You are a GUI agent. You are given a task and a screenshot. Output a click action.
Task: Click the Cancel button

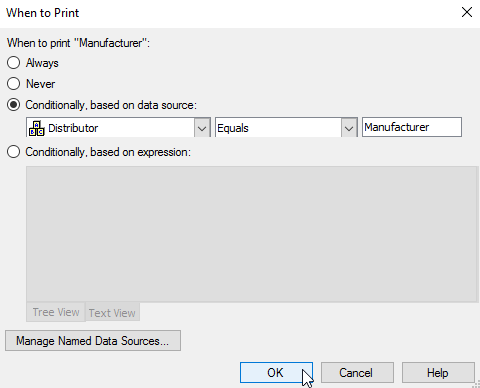pos(357,372)
